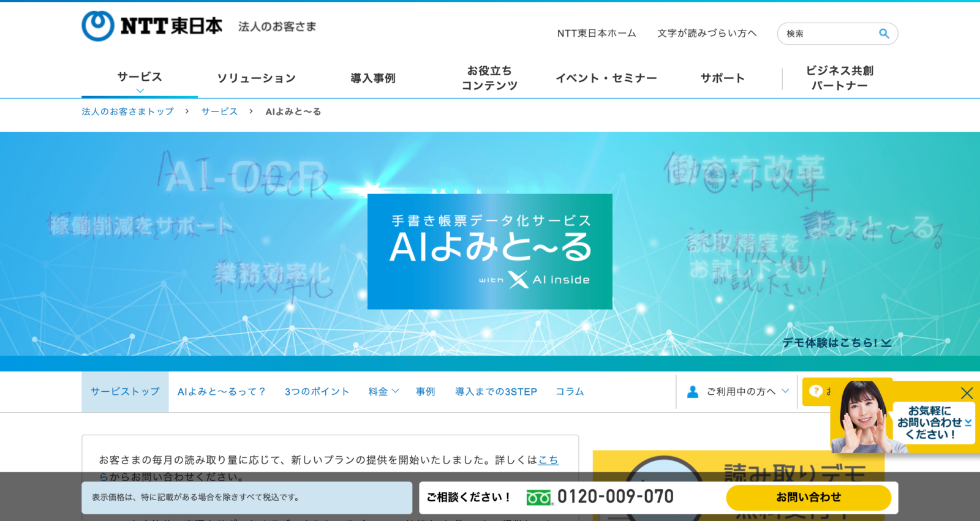
Task: Click the NTT East logo icon
Action: (x=98, y=26)
